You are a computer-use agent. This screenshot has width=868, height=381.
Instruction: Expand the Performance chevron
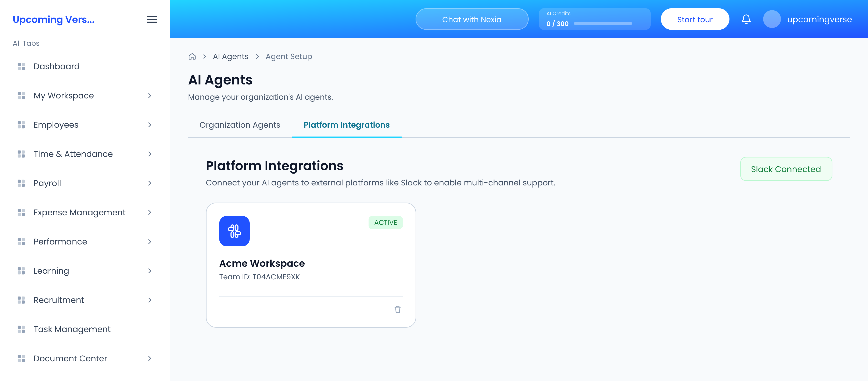point(150,242)
